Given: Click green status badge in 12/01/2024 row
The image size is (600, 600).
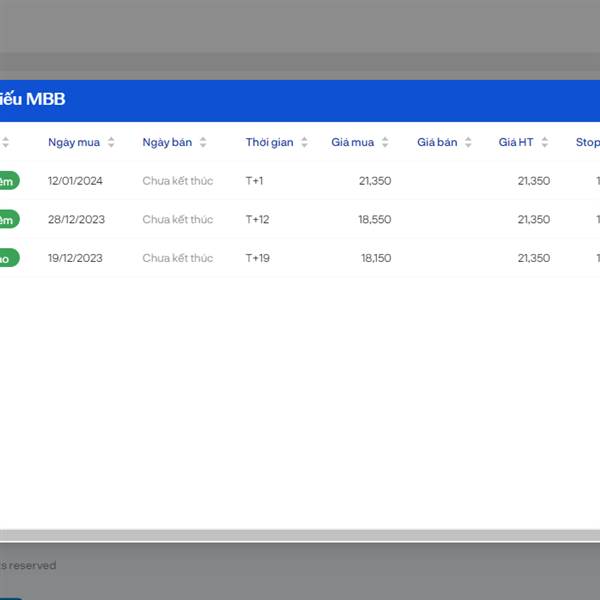Looking at the screenshot, I should [x=8, y=181].
